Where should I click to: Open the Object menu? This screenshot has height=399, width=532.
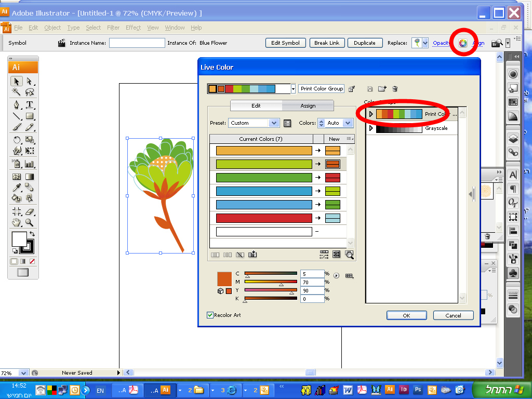coord(52,28)
